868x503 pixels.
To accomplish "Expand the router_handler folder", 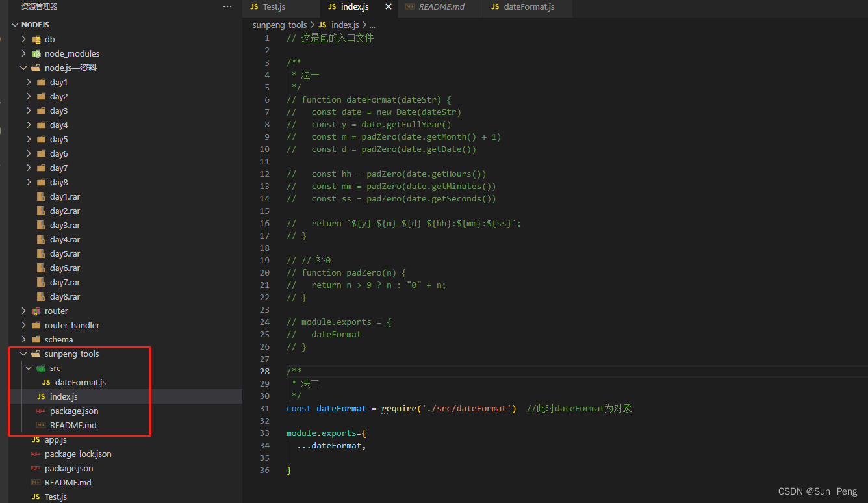I will pos(23,325).
